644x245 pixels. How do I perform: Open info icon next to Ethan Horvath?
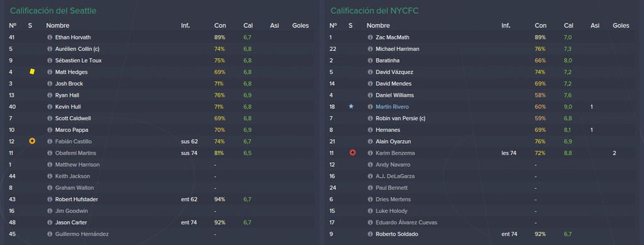tap(50, 37)
